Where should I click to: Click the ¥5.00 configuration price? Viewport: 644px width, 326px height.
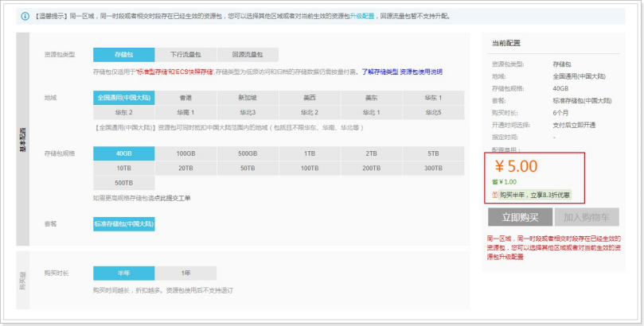pyautogui.click(x=516, y=166)
